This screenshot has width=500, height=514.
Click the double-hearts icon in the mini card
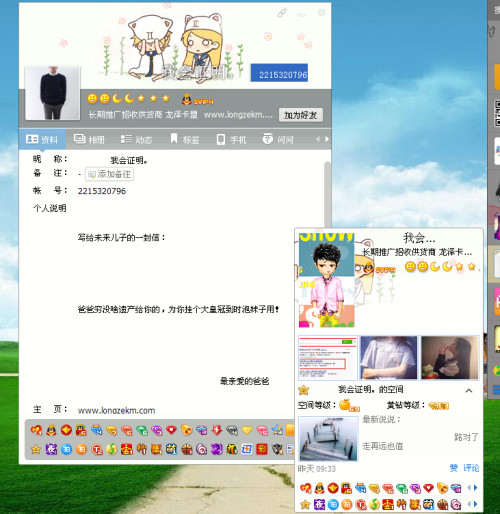305,488
